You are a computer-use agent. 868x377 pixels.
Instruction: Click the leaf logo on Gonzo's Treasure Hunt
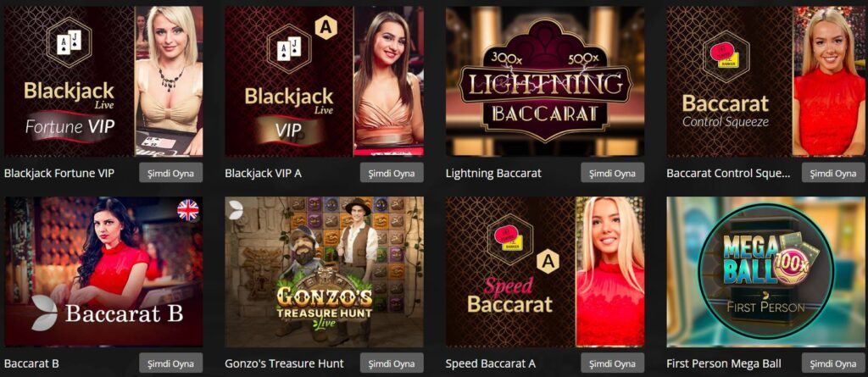pos(236,208)
